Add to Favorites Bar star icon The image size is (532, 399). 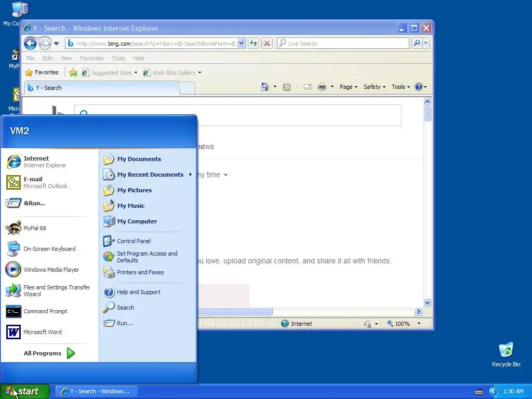click(73, 73)
